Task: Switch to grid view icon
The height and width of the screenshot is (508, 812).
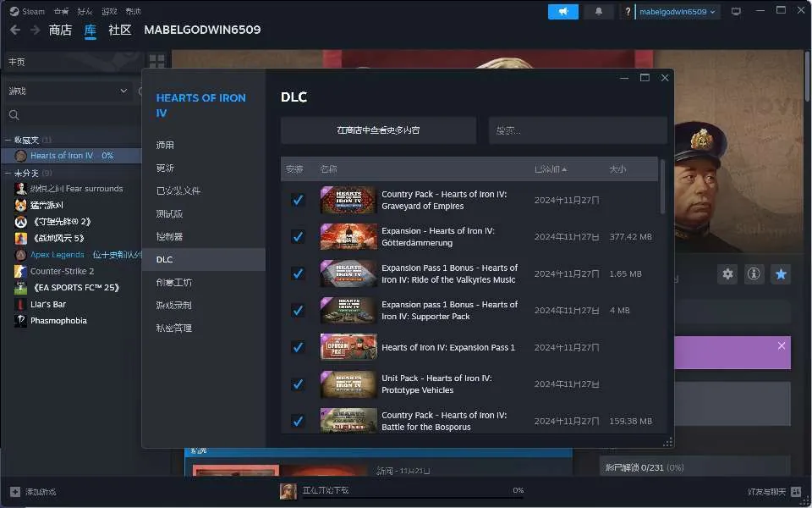Action: tap(156, 62)
